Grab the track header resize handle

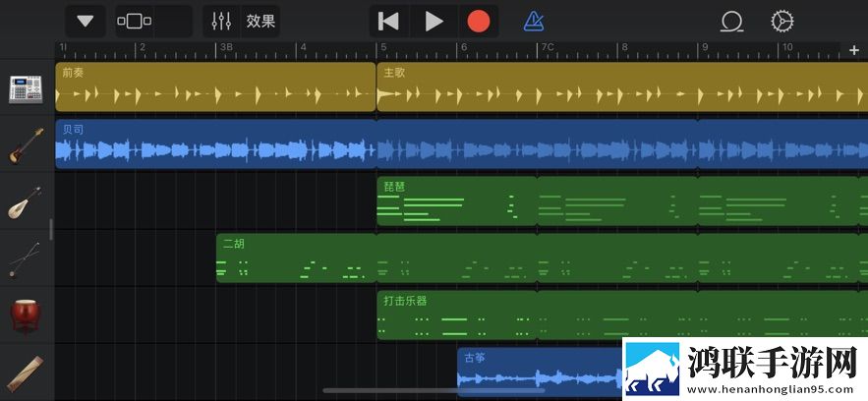pos(51,230)
